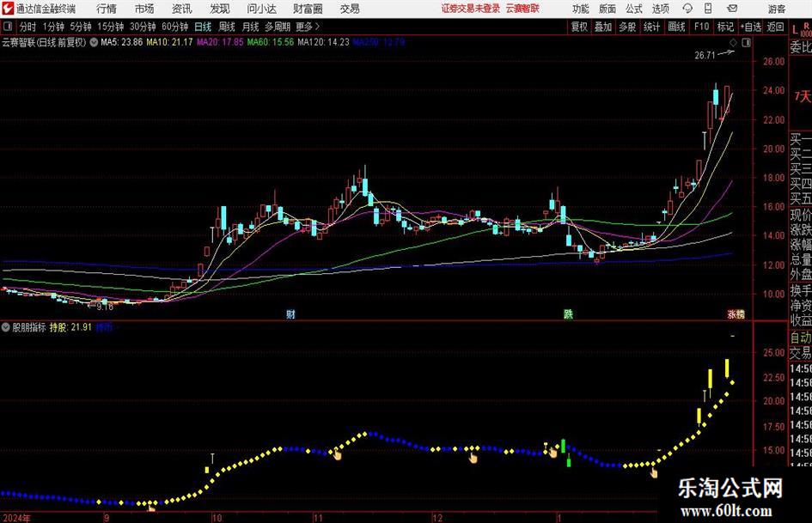The height and width of the screenshot is (523, 812).
Task: Click the 统计 statistics button
Action: click(x=651, y=27)
